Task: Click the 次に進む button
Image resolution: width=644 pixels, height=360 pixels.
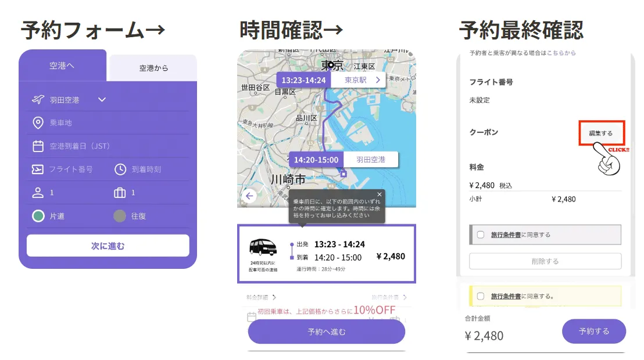Action: [x=108, y=246]
